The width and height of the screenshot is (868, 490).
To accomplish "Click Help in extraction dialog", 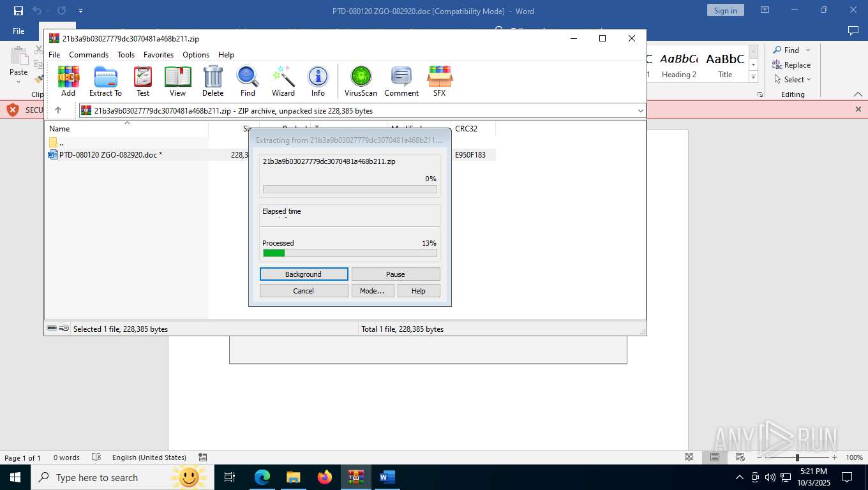I will coord(419,291).
